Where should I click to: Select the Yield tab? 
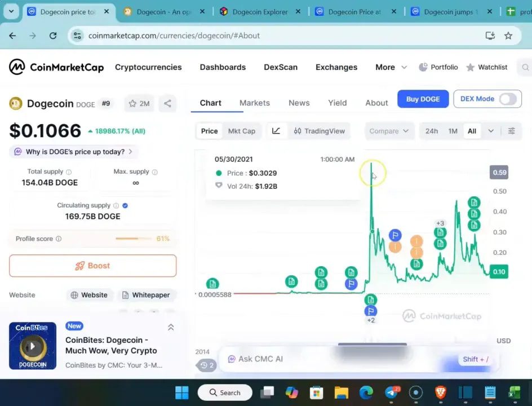pyautogui.click(x=337, y=103)
